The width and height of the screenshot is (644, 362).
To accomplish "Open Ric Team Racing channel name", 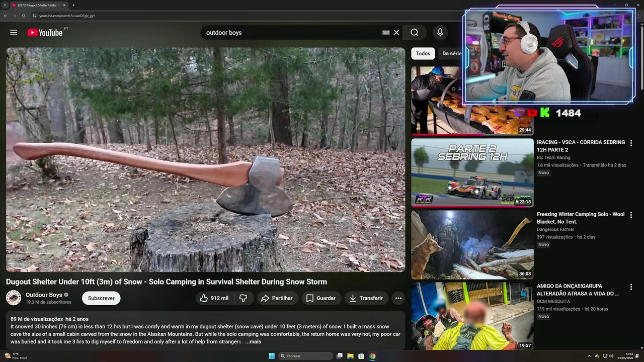I will [x=553, y=158].
